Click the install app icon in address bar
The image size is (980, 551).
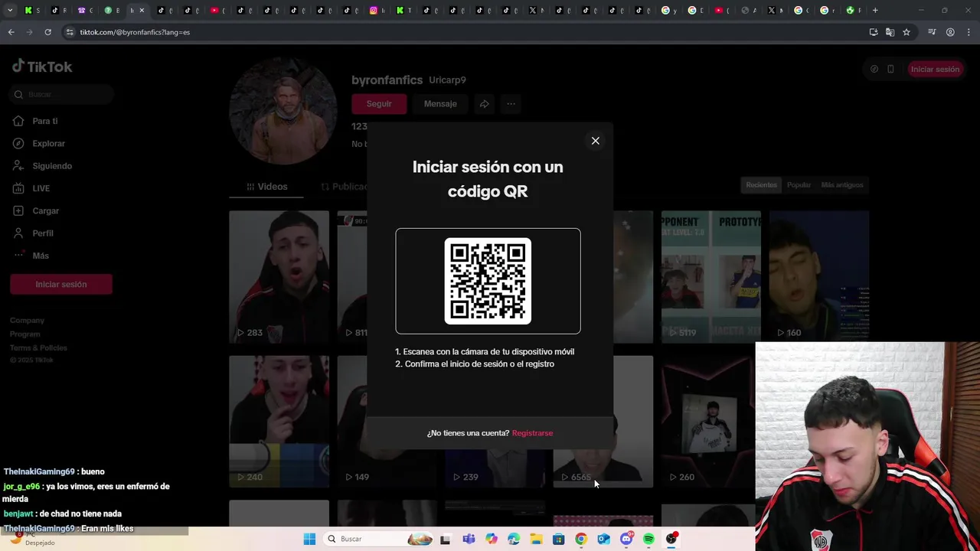click(874, 32)
